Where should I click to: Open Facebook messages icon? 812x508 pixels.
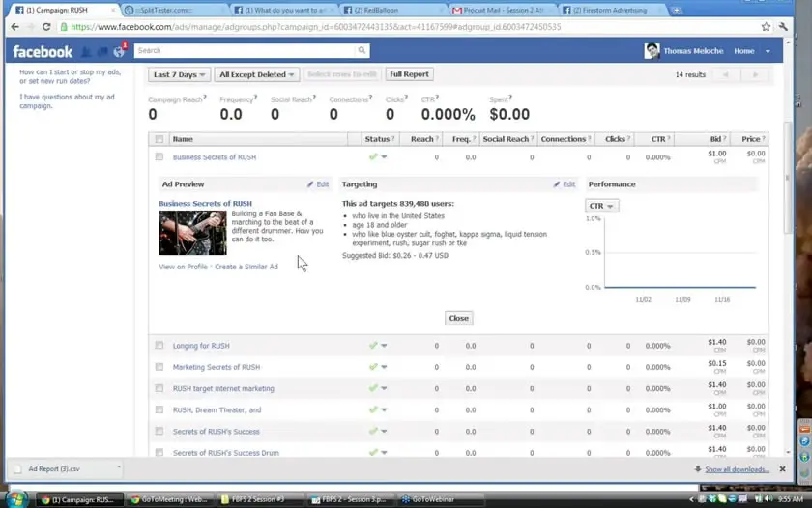102,52
